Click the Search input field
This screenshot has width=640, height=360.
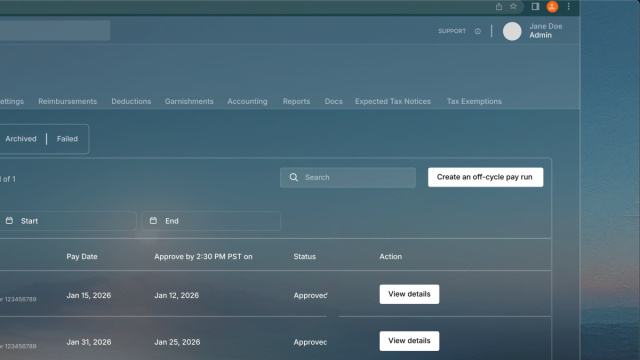348,178
